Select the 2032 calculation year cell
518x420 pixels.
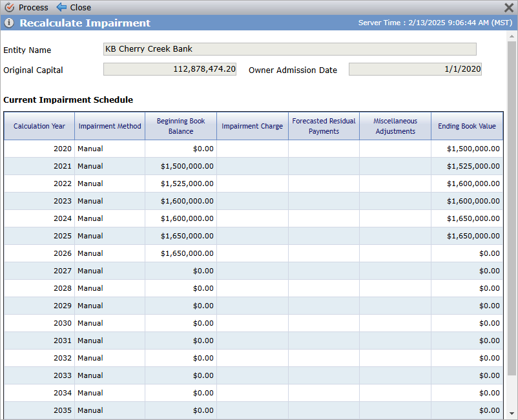coord(39,358)
